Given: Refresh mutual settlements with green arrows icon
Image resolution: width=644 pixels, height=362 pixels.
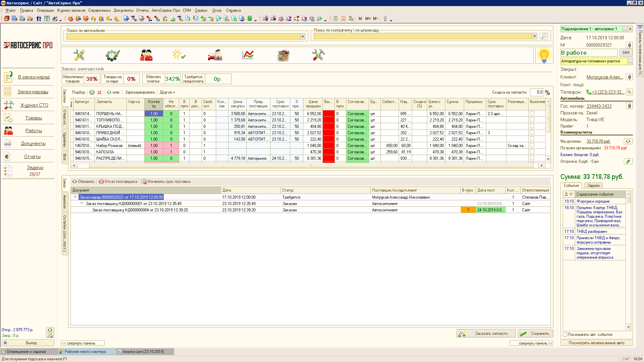Looking at the screenshot, I should click(x=628, y=141).
